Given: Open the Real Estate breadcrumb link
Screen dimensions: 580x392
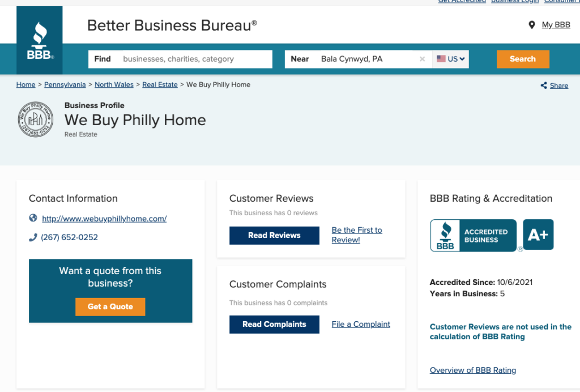Looking at the screenshot, I should coord(160,84).
